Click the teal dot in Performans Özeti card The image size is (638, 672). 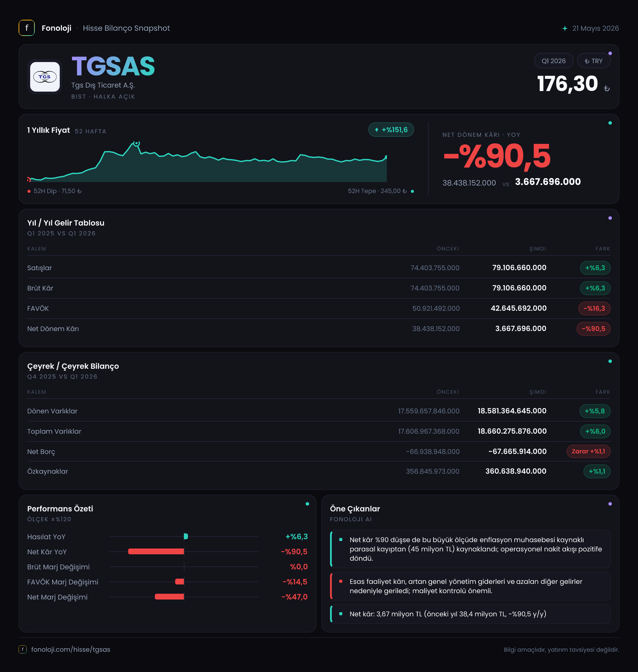point(307,504)
